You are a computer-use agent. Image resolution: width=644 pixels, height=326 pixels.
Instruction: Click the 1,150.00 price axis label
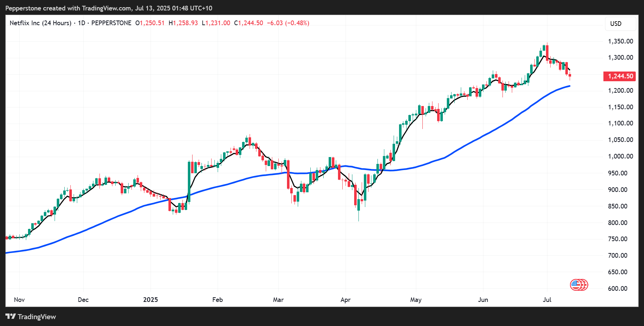[x=620, y=107]
